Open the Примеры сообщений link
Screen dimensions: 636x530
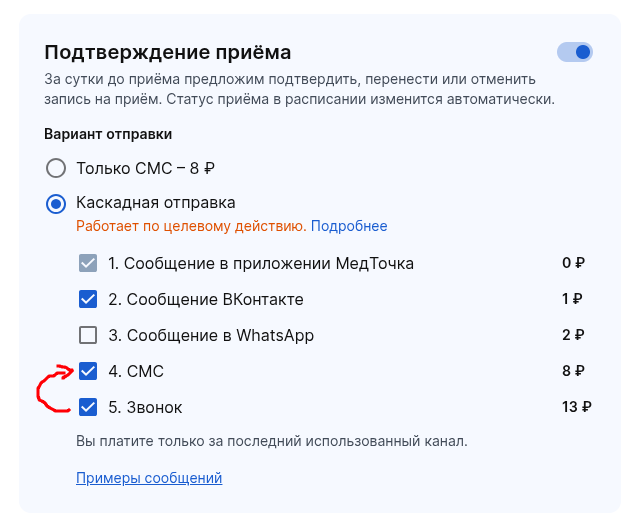149,478
